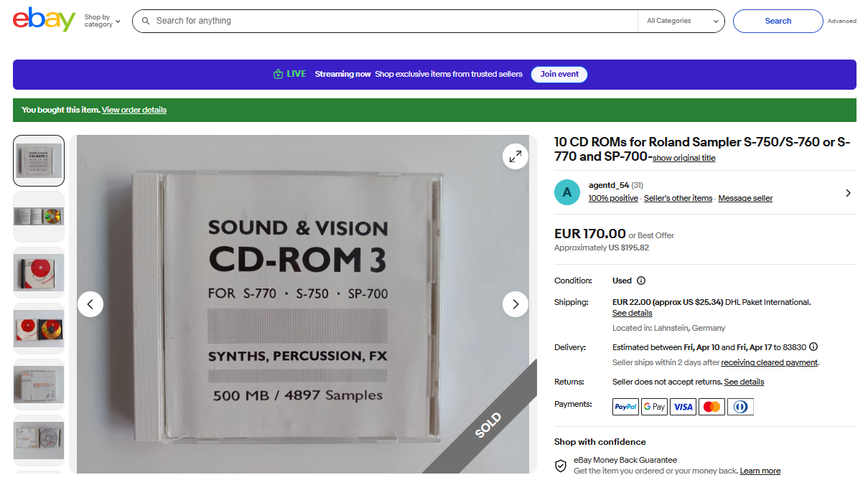Go to the eBay logo homepage
The image size is (868, 485).
point(44,20)
